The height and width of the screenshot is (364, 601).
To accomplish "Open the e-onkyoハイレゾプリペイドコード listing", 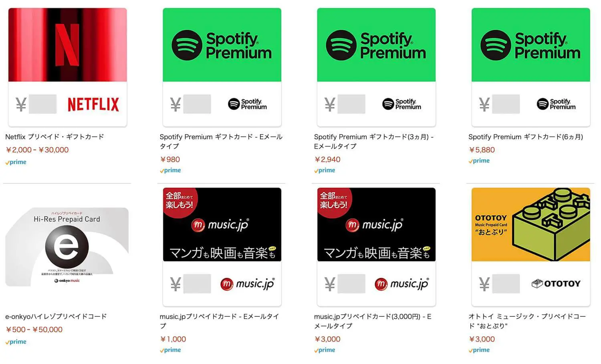I will pyautogui.click(x=56, y=316).
